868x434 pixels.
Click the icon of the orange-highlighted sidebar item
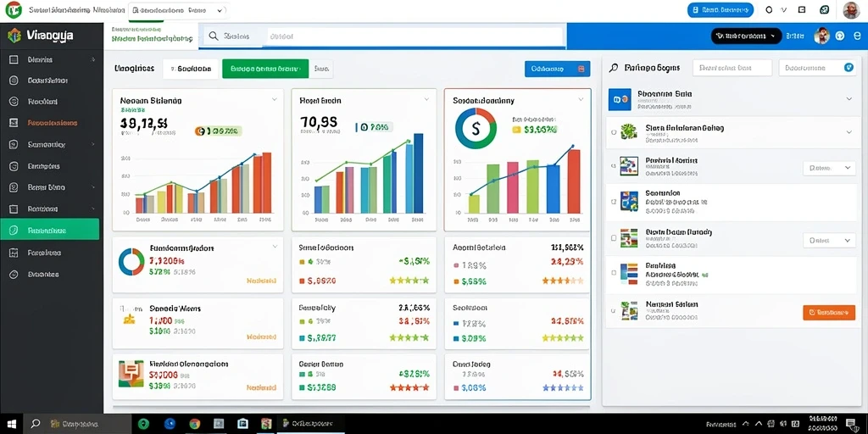(x=14, y=123)
